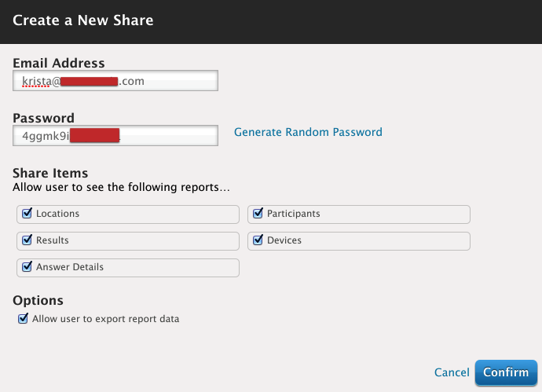Viewport: 542px width, 392px height.
Task: Click the Email Address label
Action: pyautogui.click(x=59, y=63)
